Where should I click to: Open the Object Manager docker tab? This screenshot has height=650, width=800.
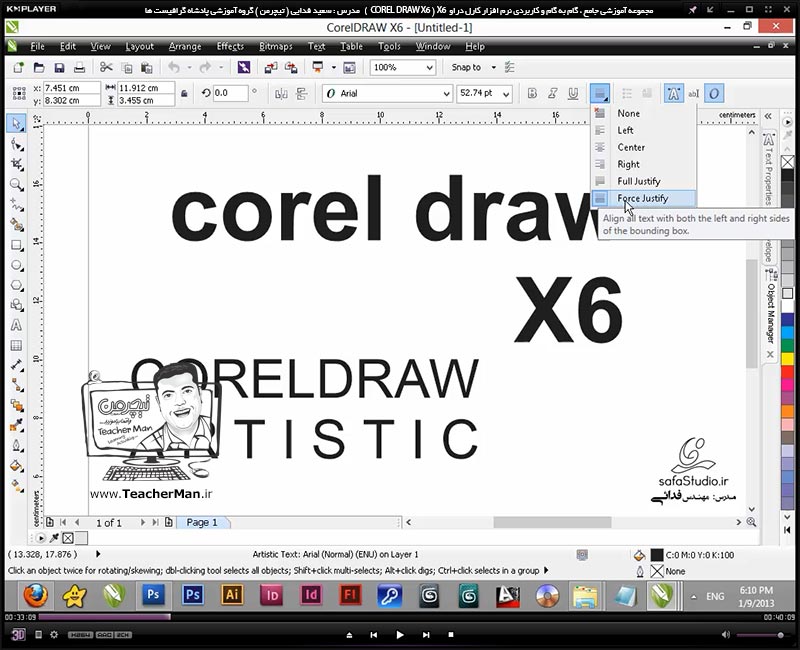[770, 314]
